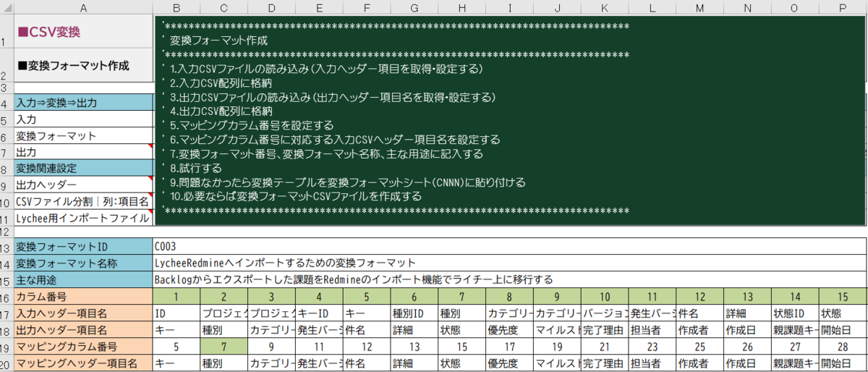Click the 変換フォーマット cell in row 6
868x372 pixels.
tap(83, 136)
